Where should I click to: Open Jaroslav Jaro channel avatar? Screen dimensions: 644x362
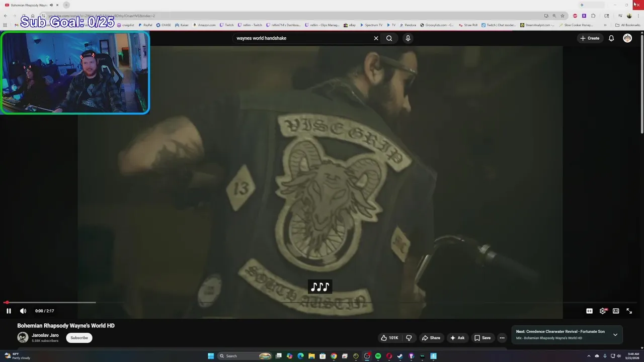pos(23,337)
